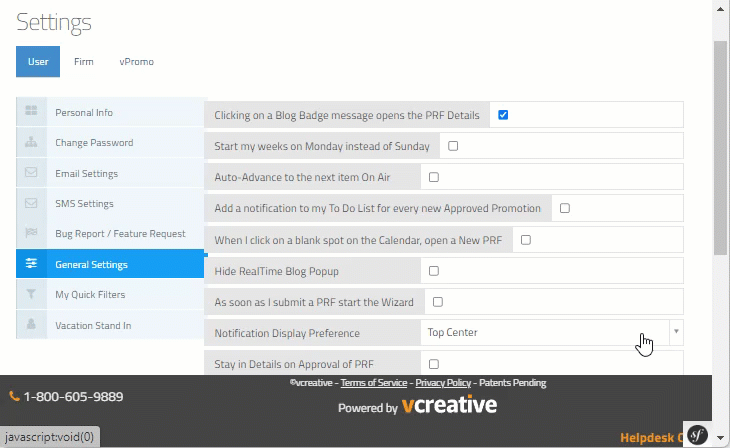Click the vcreative footer logo
The height and width of the screenshot is (448, 730).
pyautogui.click(x=449, y=405)
